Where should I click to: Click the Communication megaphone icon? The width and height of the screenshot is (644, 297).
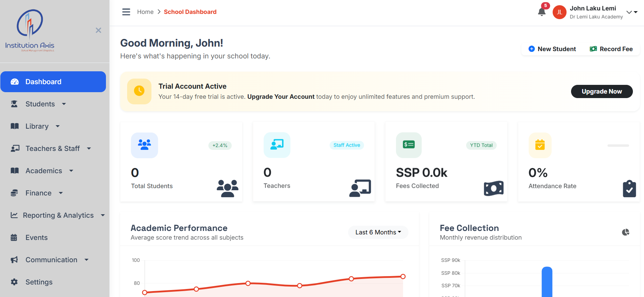[x=14, y=260]
